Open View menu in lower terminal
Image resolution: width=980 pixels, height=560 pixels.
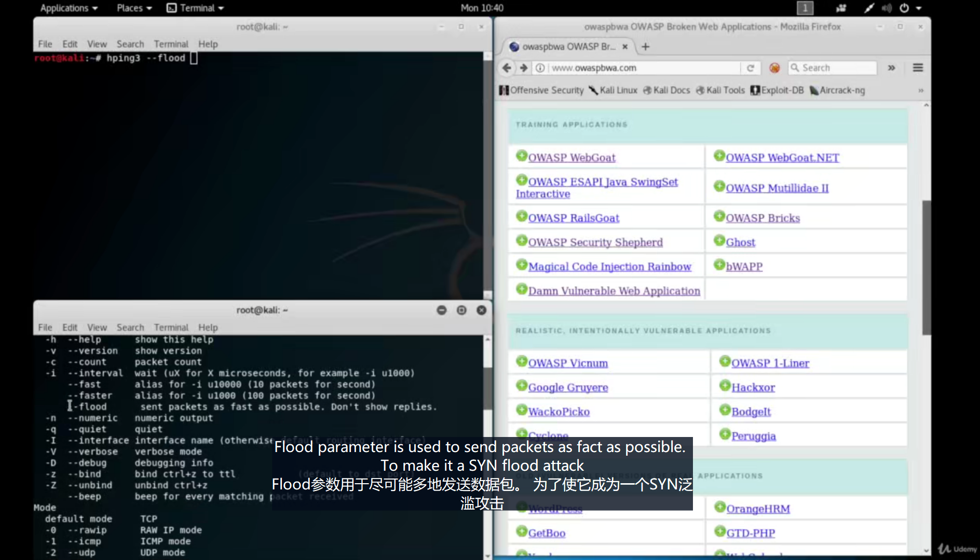(x=97, y=327)
